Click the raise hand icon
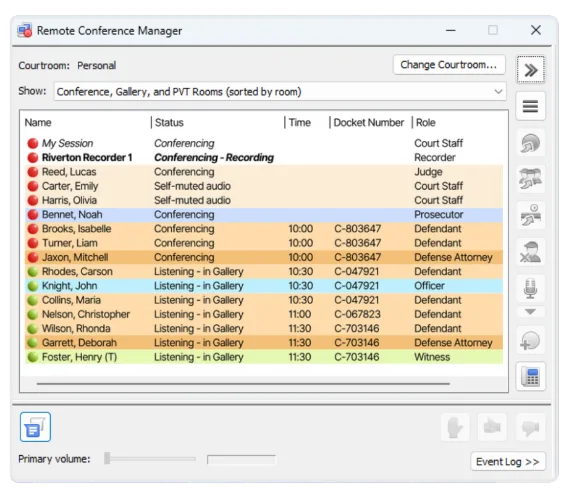 coord(455,428)
